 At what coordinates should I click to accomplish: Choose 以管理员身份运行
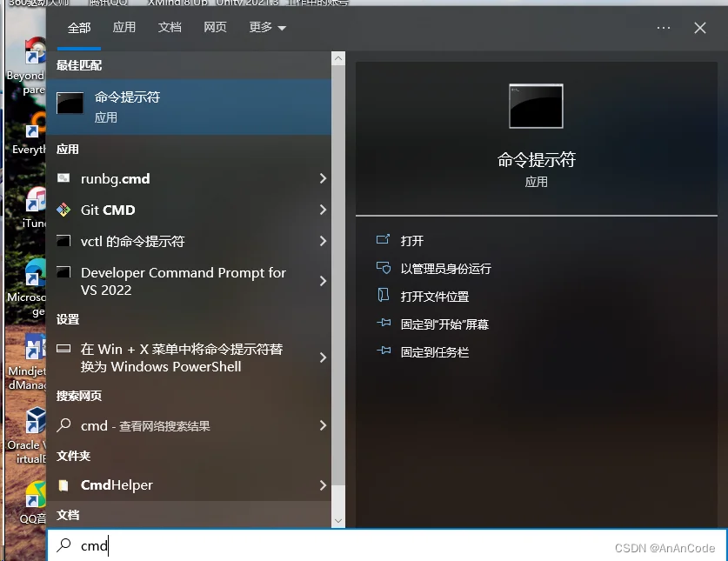[445, 269]
